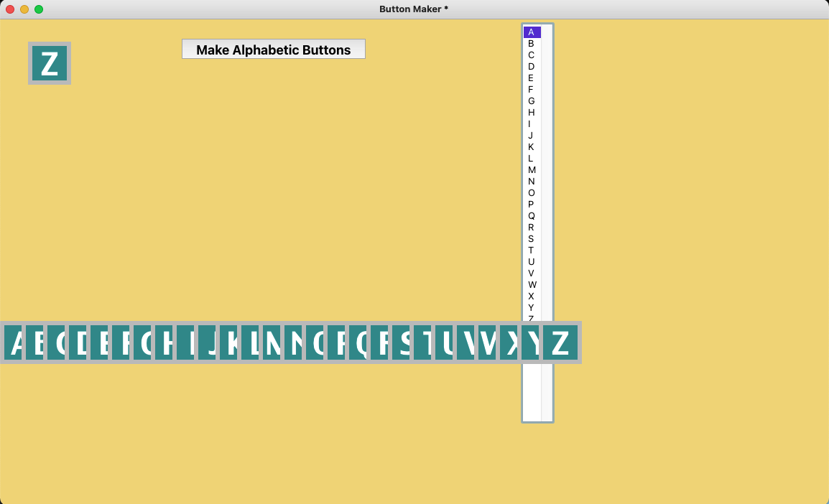Select B in the alphabet list
The width and height of the screenshot is (829, 504).
(x=532, y=44)
